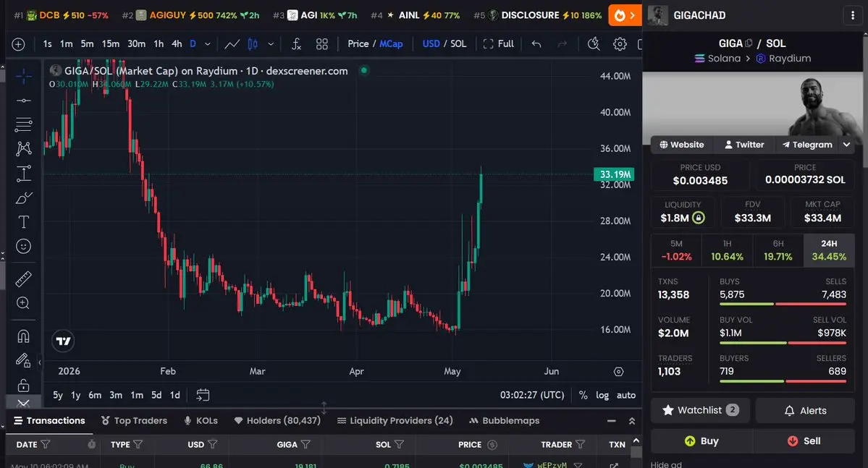Screen dimensions: 868x468
Task: Undo the last chart action
Action: click(536, 43)
